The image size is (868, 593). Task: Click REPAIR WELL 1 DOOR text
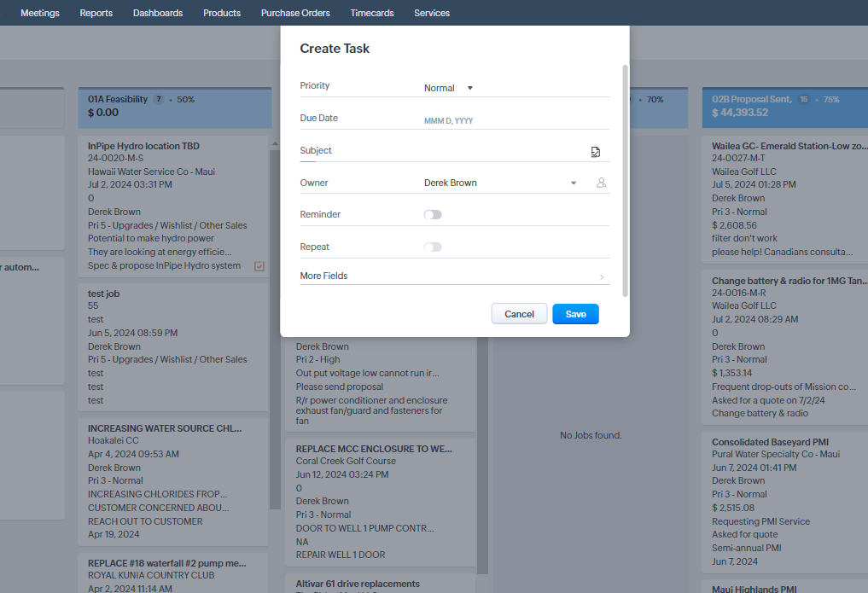point(341,555)
